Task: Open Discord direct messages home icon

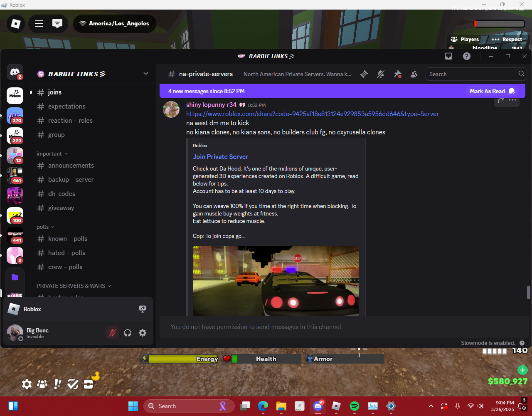Action: pyautogui.click(x=15, y=72)
